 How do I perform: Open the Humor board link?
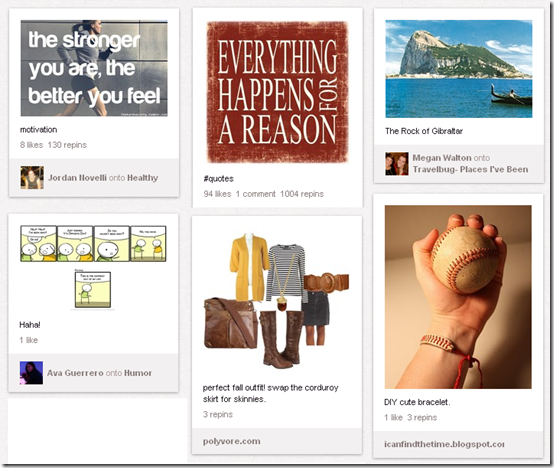(x=138, y=373)
